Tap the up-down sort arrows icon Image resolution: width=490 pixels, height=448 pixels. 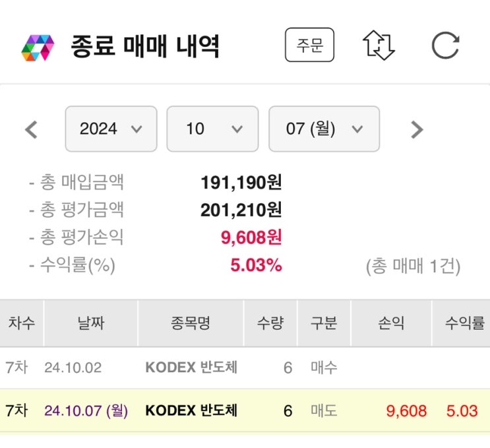point(379,47)
